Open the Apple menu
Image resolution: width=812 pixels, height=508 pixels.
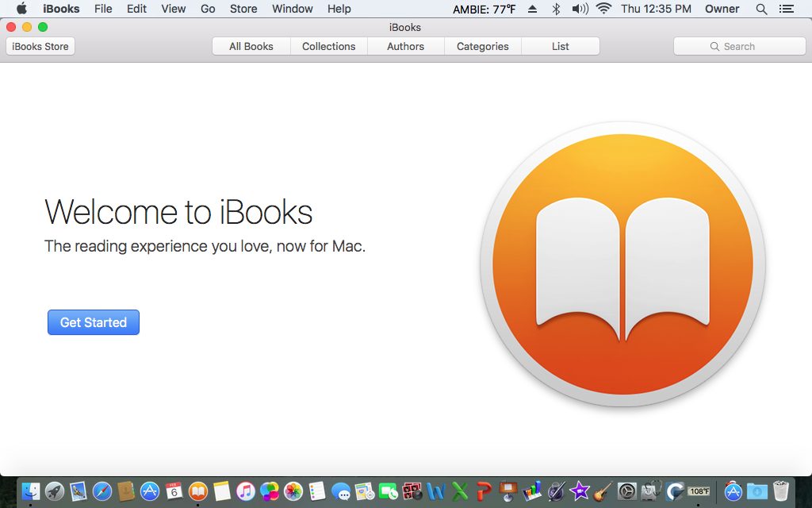pos(21,9)
